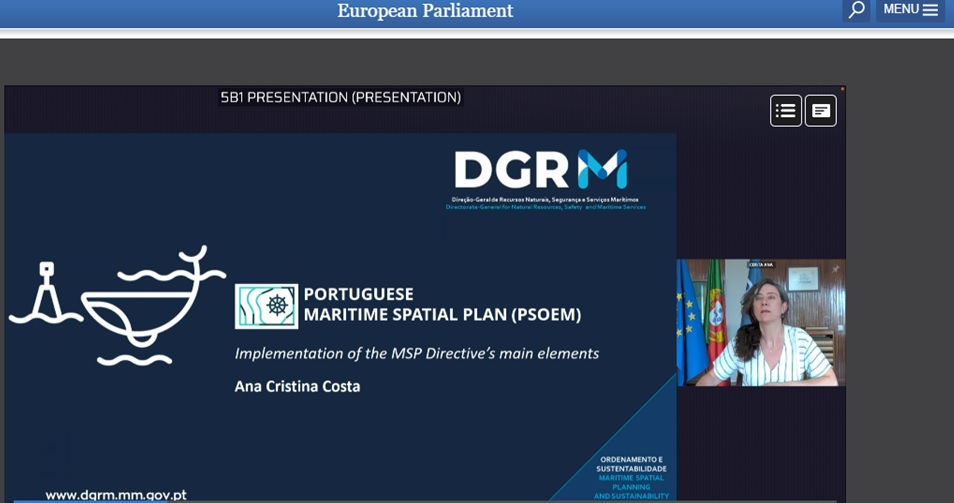Viewport: 954px width, 503px height.
Task: Click the whale and buoy illustration
Action: (x=117, y=305)
